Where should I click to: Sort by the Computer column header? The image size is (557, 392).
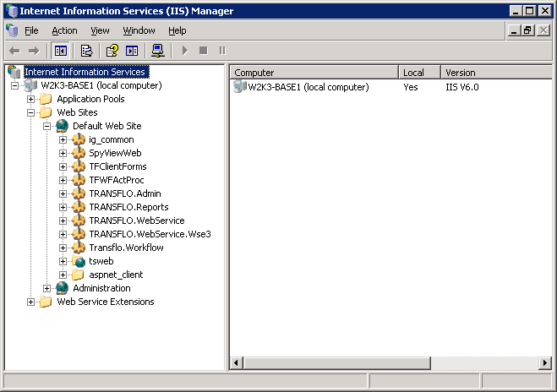[314, 73]
